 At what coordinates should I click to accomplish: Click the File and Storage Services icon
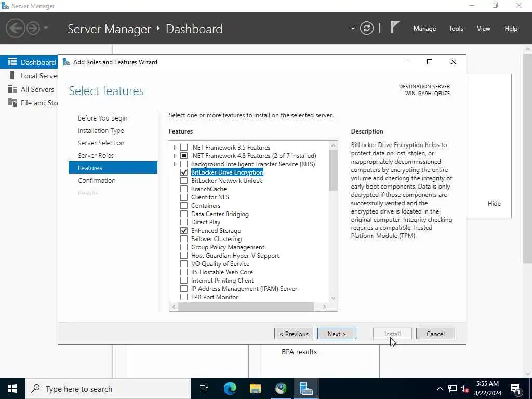12,102
